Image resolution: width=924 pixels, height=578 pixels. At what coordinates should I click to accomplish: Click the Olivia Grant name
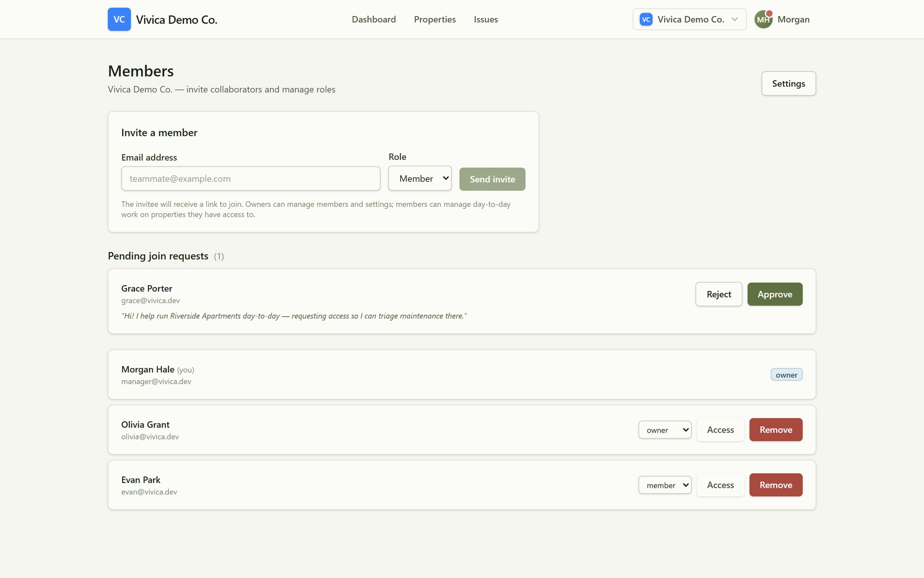(x=145, y=424)
